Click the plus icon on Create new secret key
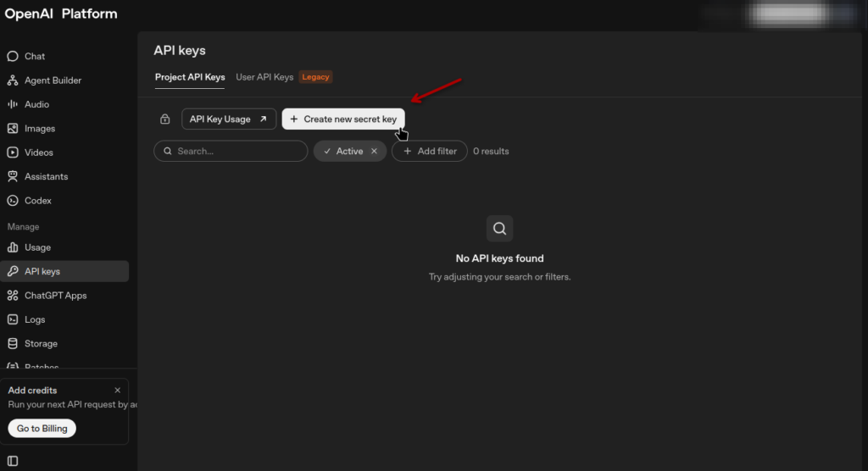The image size is (868, 471). coord(294,119)
